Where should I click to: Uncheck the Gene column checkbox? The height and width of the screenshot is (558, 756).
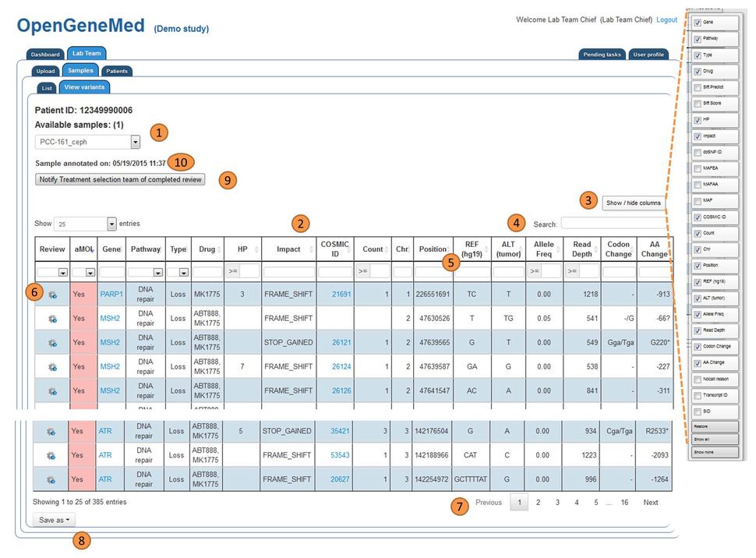coord(698,23)
